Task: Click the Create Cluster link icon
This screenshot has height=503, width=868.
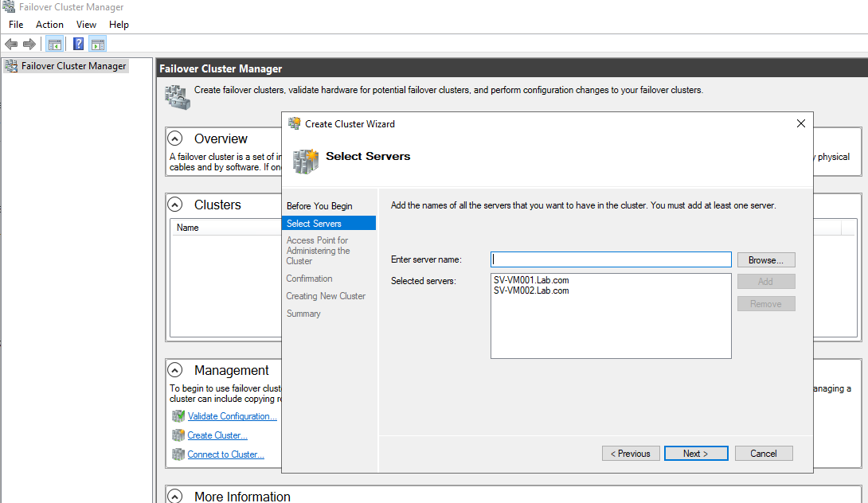Action: (178, 435)
